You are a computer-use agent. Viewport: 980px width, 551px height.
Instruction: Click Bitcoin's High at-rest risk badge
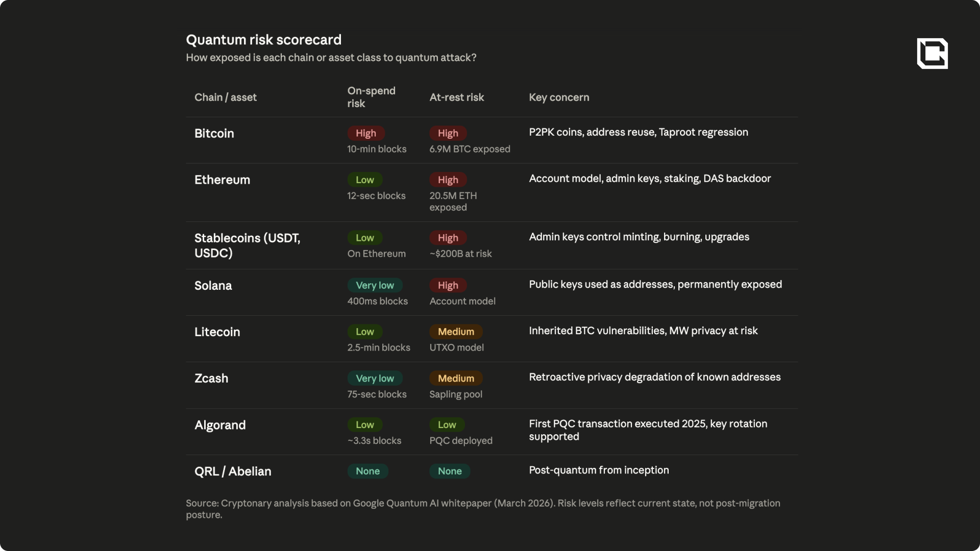click(448, 133)
